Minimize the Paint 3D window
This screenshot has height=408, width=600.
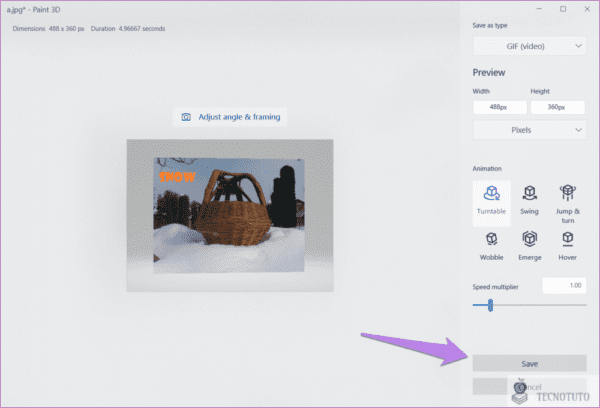pos(539,9)
